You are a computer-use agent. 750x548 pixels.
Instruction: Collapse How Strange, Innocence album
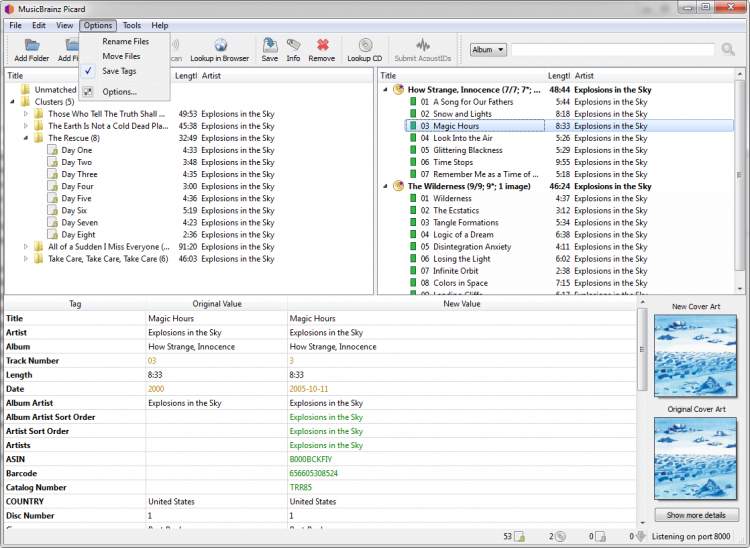click(x=386, y=90)
